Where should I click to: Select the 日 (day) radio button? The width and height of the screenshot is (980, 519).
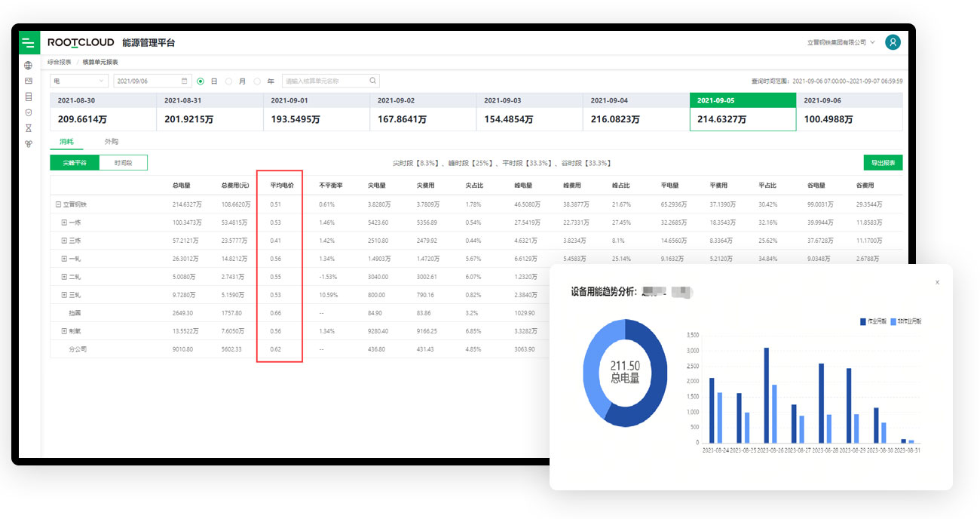click(x=201, y=81)
